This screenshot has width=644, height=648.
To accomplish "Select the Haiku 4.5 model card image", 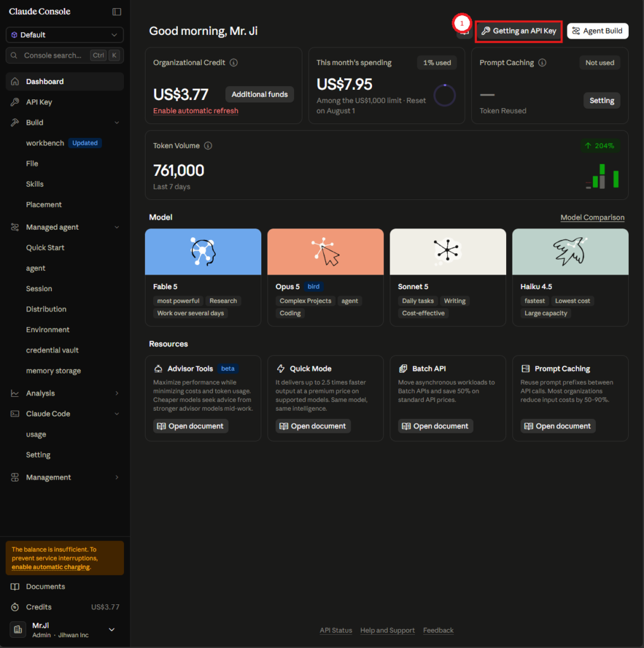I will coord(570,252).
